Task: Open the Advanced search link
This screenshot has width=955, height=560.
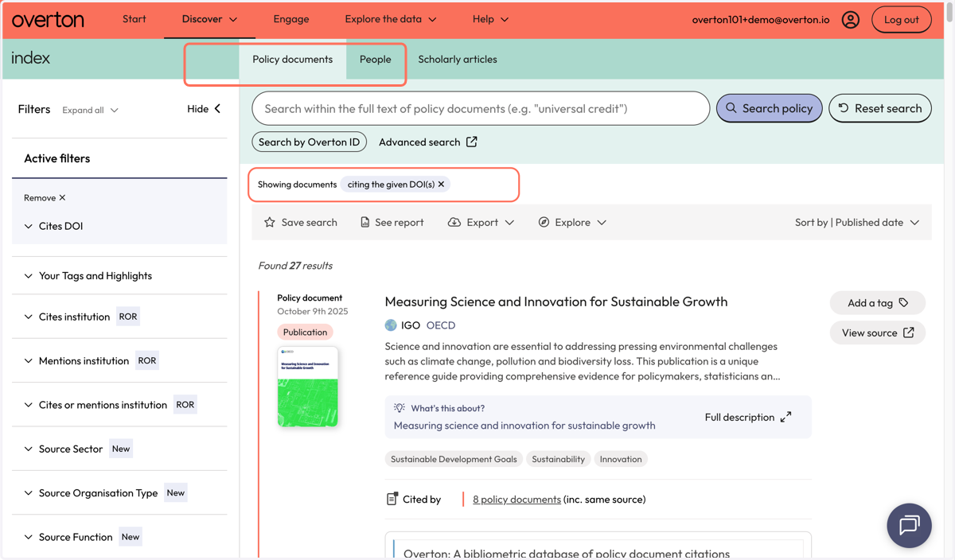Action: (428, 142)
